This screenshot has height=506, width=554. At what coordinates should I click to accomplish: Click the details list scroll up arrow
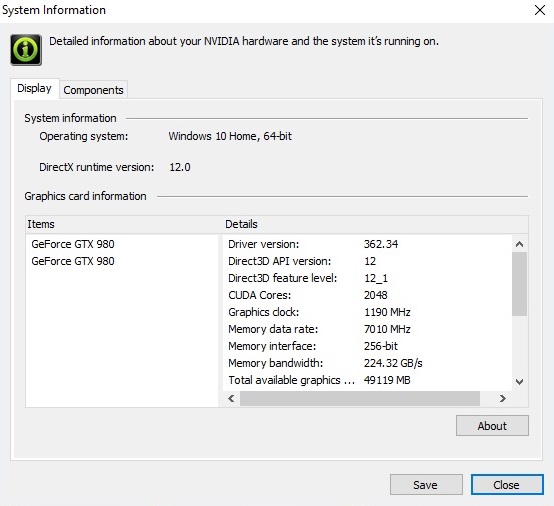click(519, 244)
